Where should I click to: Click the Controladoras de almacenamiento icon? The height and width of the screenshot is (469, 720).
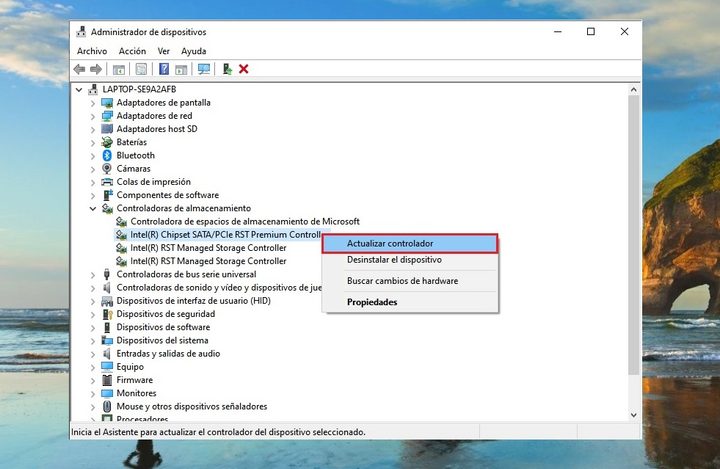(x=107, y=209)
